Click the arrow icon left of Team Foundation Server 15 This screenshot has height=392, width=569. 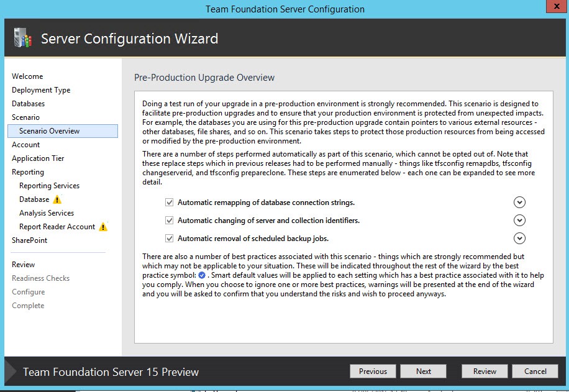tap(11, 371)
